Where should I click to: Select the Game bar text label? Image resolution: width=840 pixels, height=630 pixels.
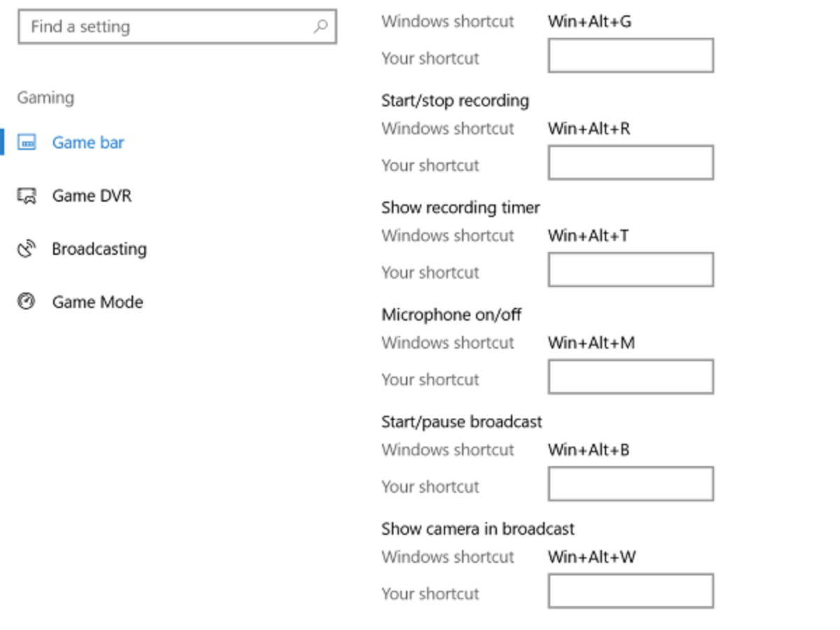point(88,143)
